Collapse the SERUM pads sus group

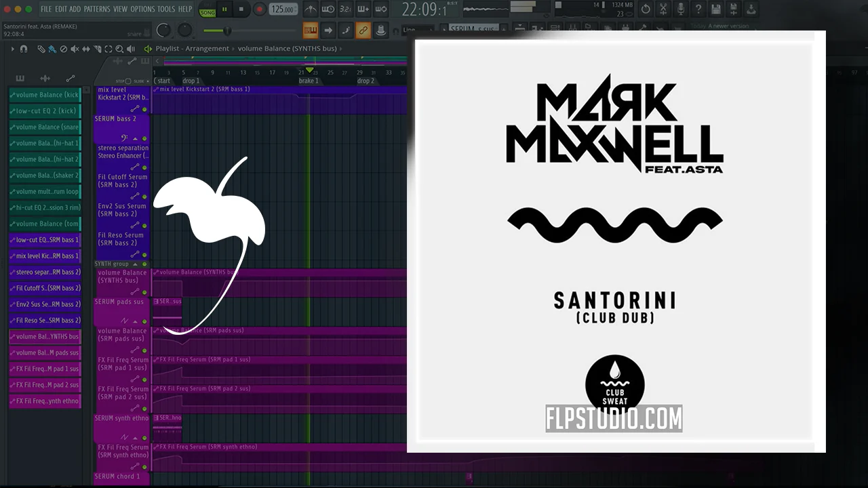point(135,321)
